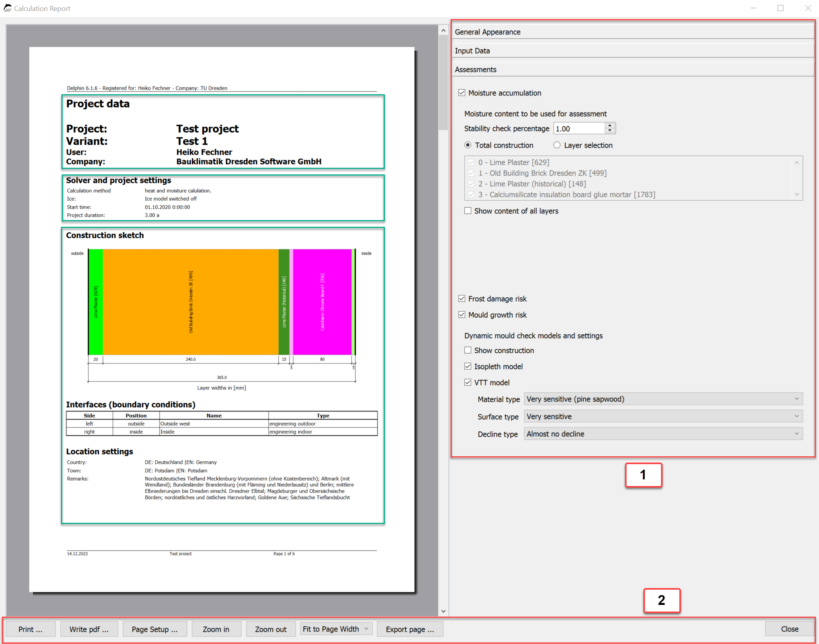
Task: Click preview scrollbar down arrow
Action: tap(443, 611)
